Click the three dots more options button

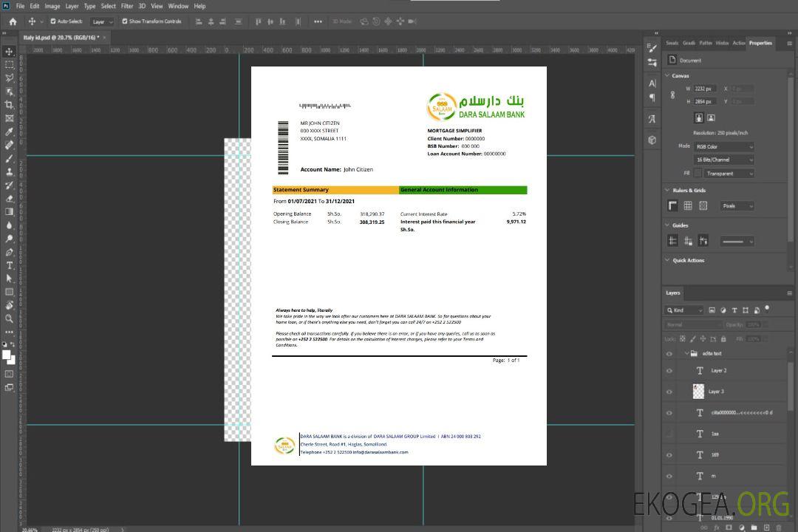[x=318, y=21]
